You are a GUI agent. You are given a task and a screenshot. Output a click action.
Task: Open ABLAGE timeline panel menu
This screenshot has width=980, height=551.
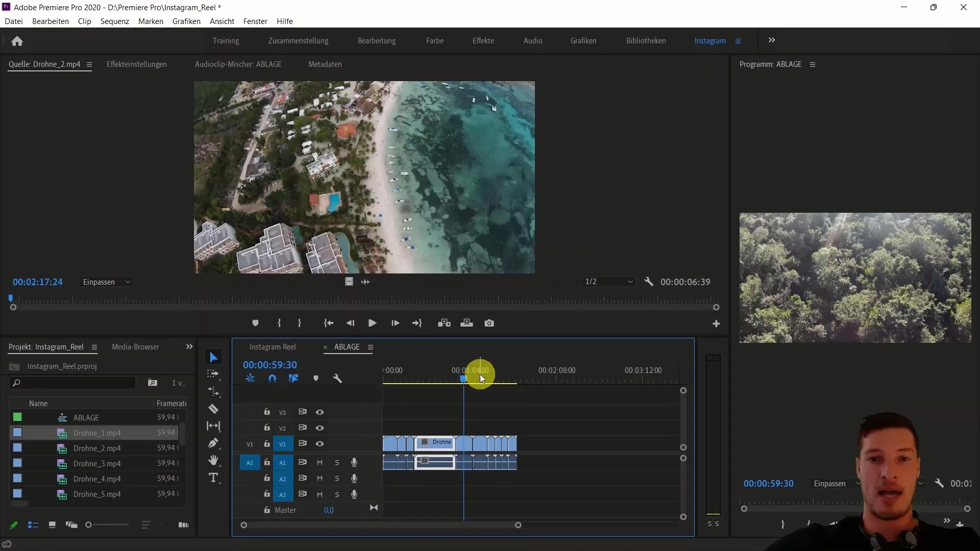(371, 347)
